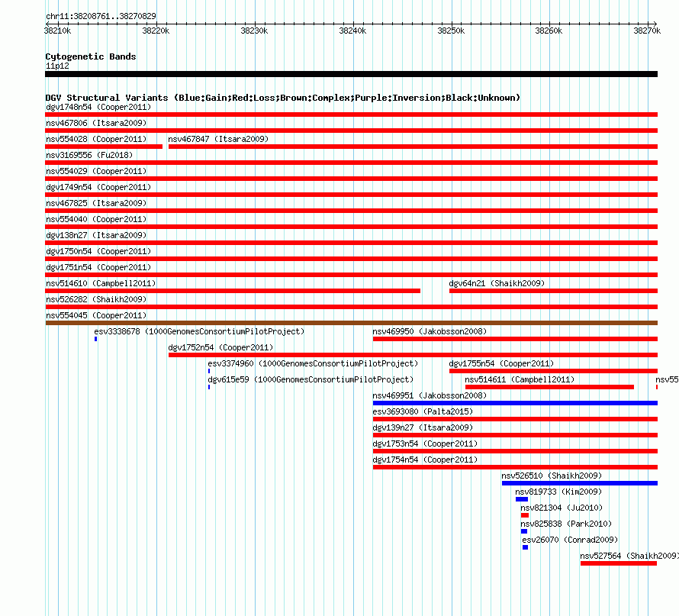Click the blue bar under nsv819733

coord(522,499)
